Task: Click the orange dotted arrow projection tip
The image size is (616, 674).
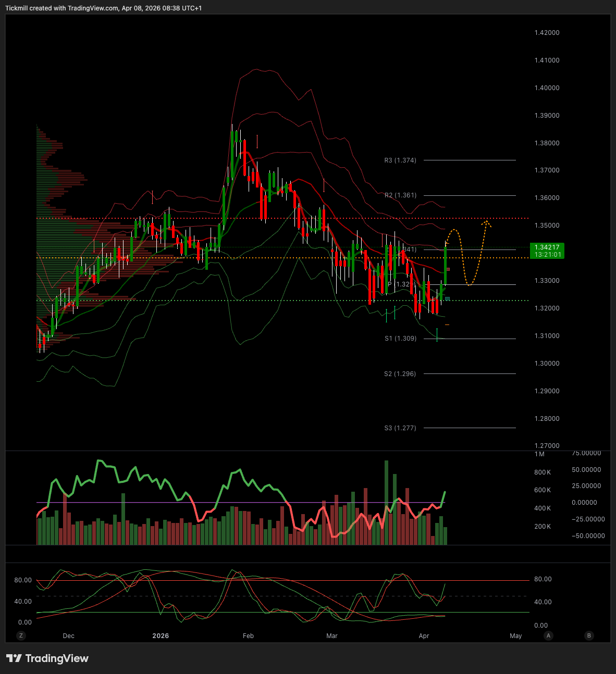Action: [x=486, y=222]
